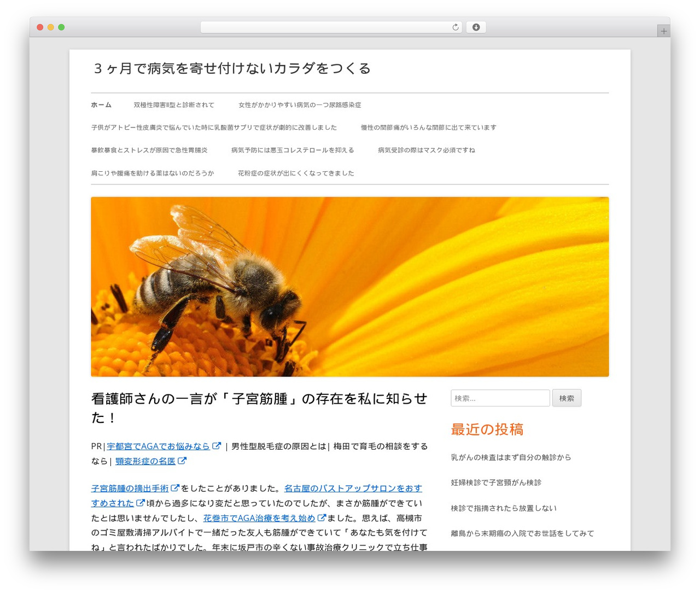Screen dimensions: 700x593
Task: Add a new browser tab
Action: (663, 31)
